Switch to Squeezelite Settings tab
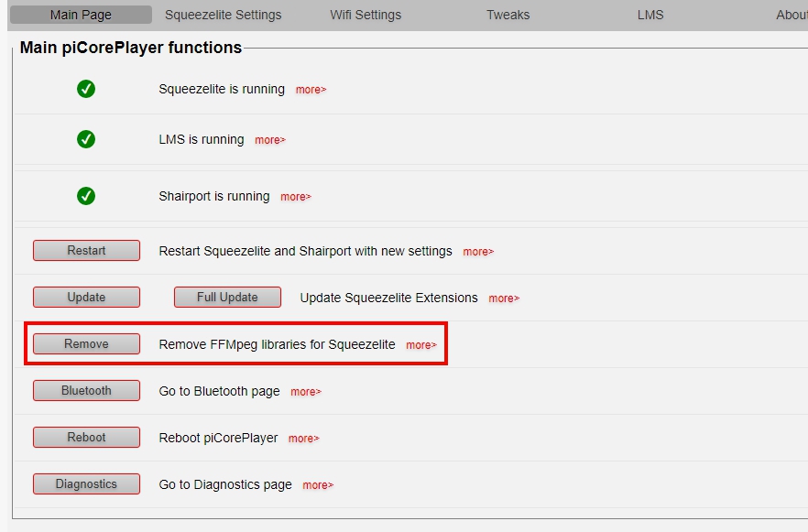Screen dimensions: 808x532 click(224, 15)
